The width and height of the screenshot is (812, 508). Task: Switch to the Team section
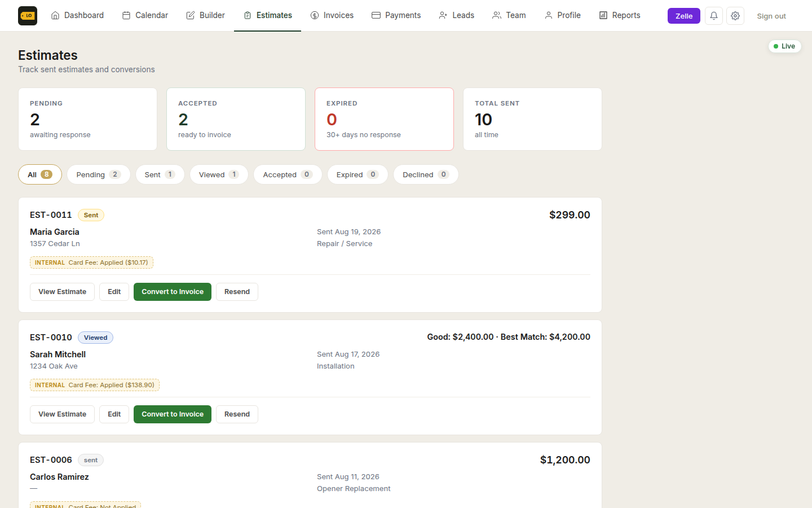[x=509, y=15]
